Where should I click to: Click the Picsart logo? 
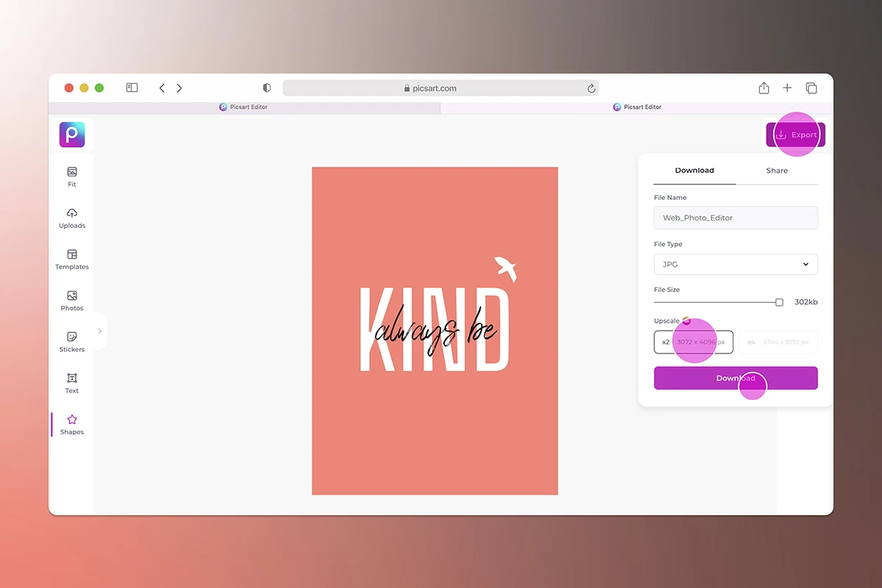pos(71,135)
